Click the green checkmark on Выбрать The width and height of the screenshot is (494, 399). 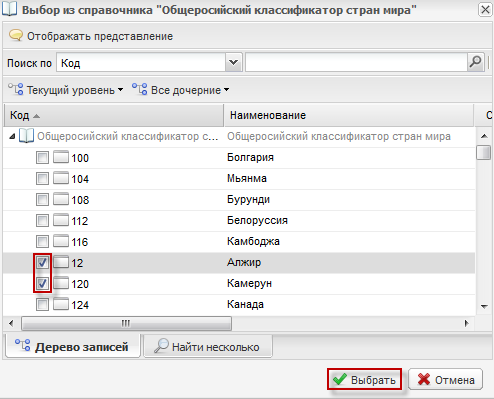pos(340,379)
